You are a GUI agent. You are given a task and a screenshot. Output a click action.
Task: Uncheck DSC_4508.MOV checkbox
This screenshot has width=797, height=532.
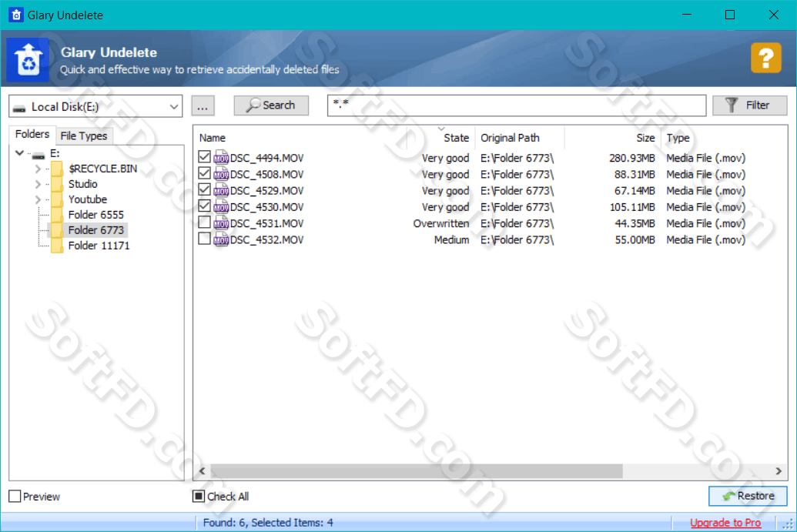(204, 173)
